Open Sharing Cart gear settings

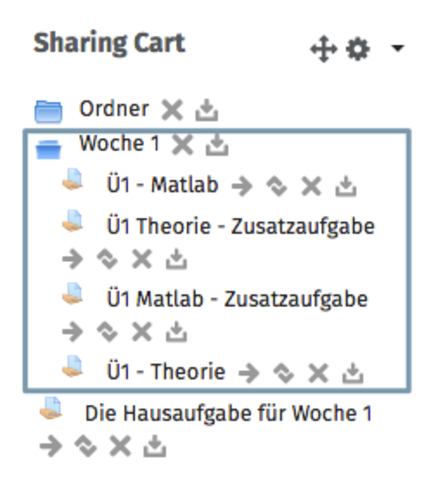358,49
